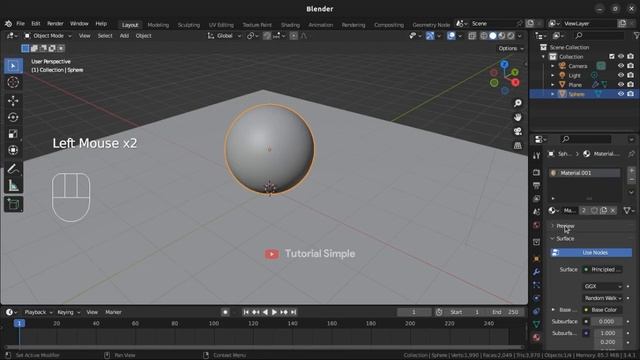Expand the Camera tree item
Viewport: 640px width, 360px height.
pyautogui.click(x=553, y=66)
